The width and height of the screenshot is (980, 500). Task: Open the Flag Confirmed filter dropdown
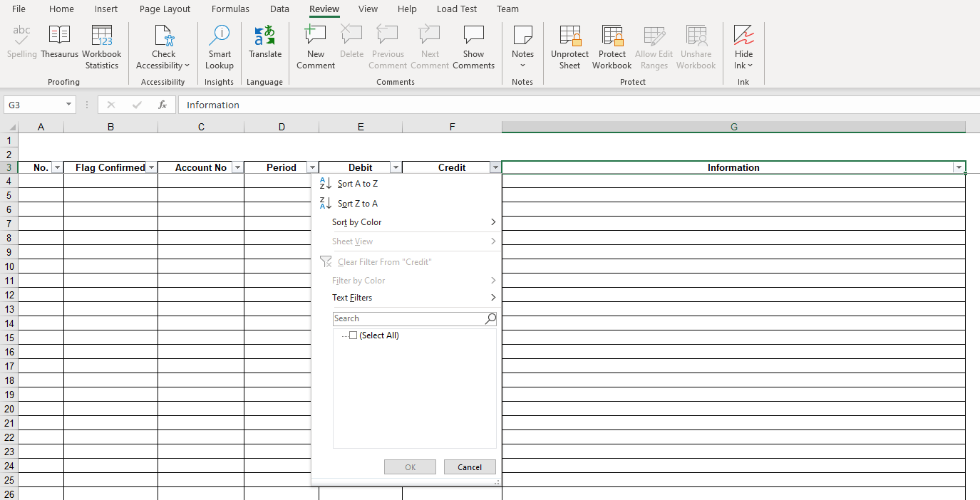[151, 167]
